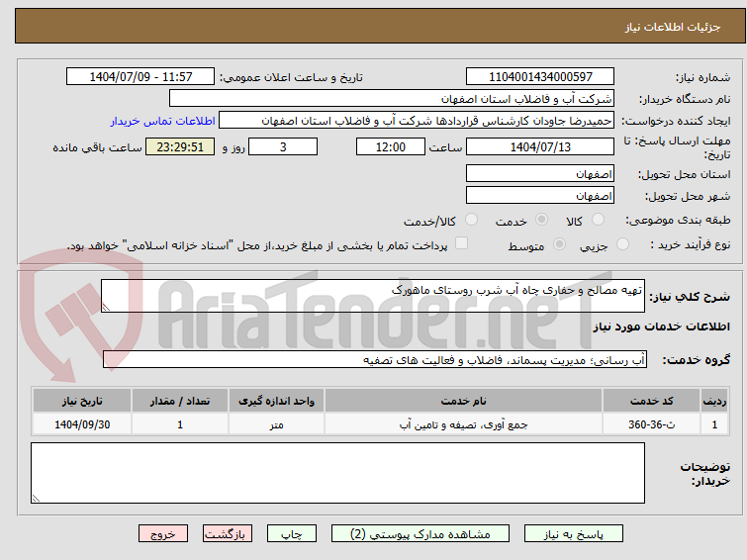
Task: Click the تاریخ نیاز column header
Action: 82,401
